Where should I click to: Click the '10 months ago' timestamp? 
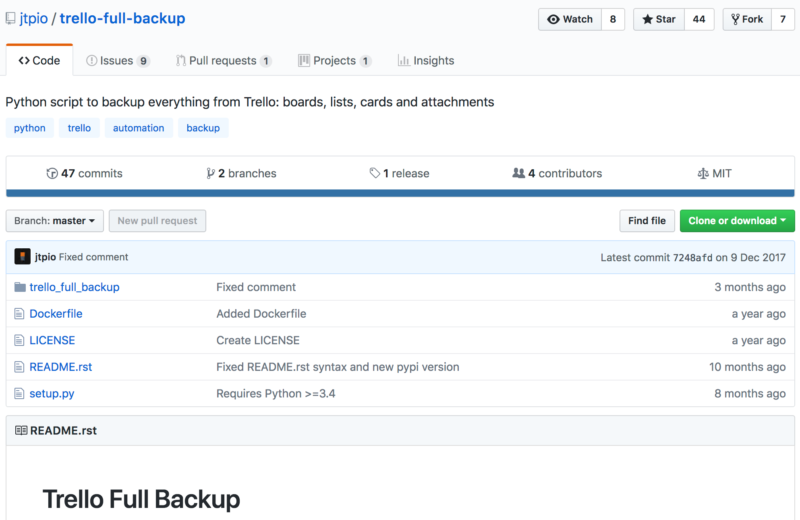click(x=747, y=366)
